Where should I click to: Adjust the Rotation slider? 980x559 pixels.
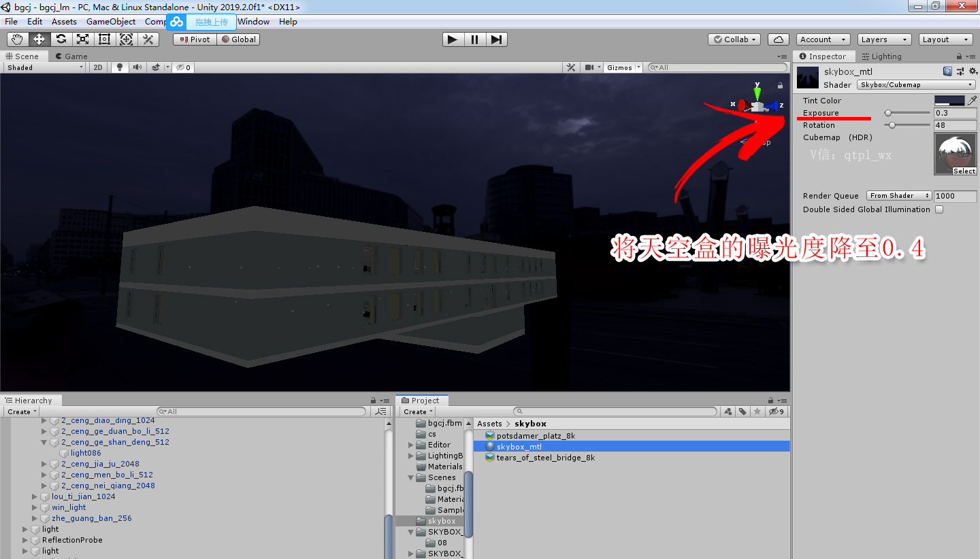click(907, 125)
